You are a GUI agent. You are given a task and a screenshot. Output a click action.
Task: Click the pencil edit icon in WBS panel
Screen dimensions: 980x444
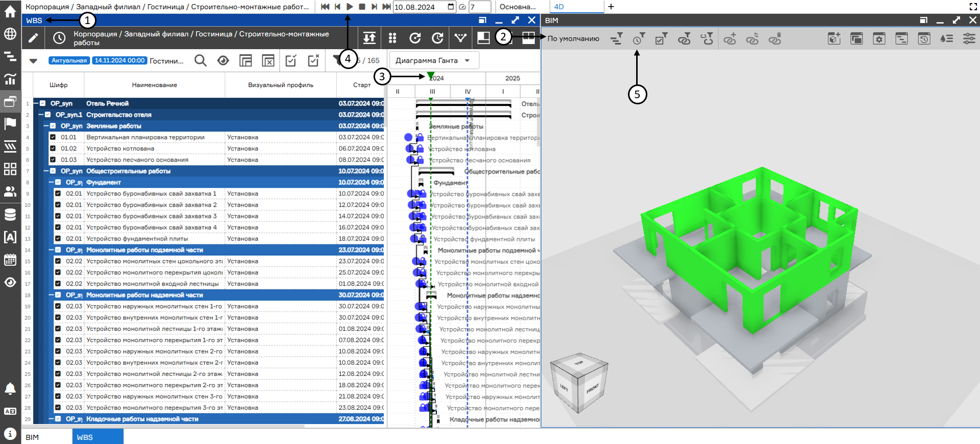click(33, 38)
